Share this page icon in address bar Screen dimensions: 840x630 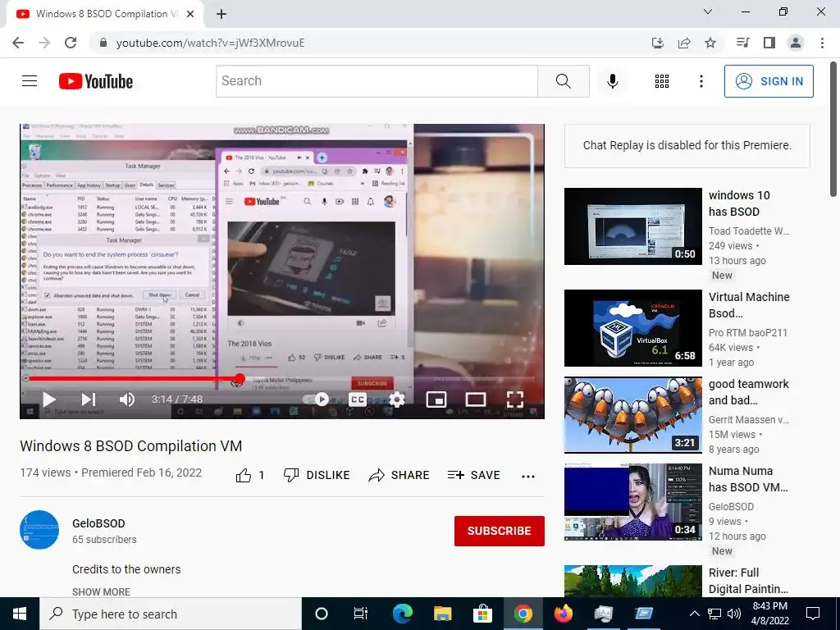[684, 43]
